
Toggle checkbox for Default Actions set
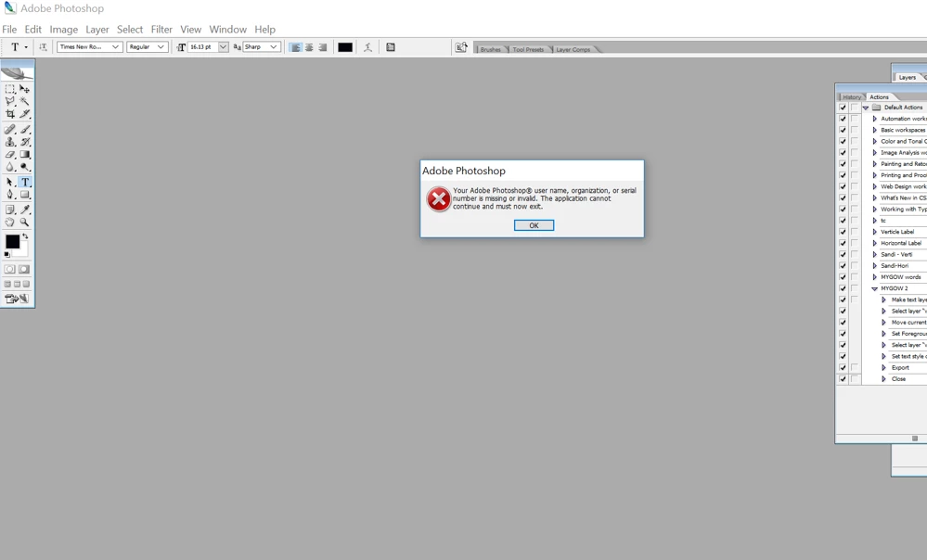(x=843, y=108)
